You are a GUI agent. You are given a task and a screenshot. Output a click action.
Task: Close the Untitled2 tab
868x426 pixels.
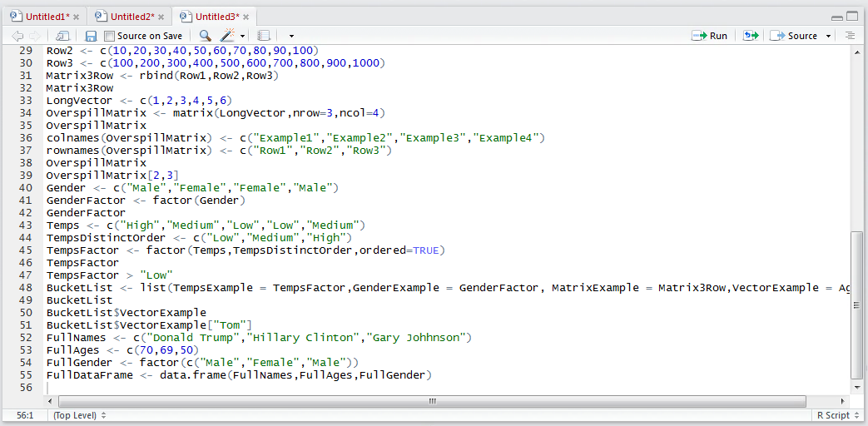[x=161, y=17]
